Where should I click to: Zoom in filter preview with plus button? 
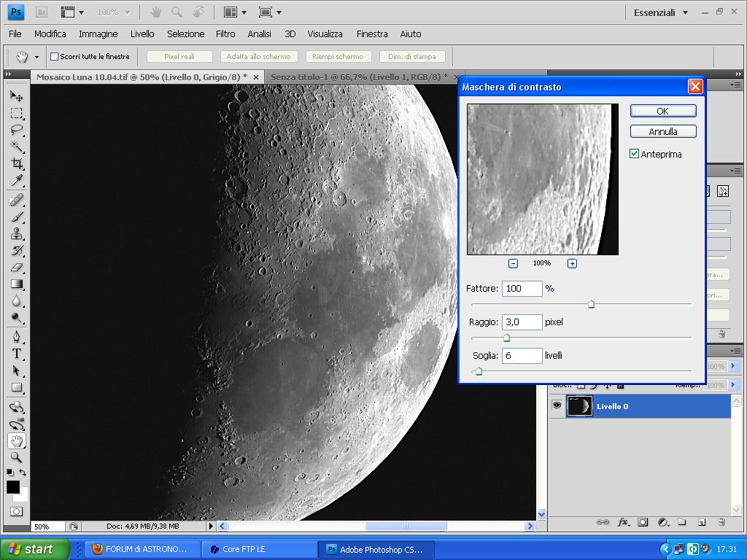[572, 263]
